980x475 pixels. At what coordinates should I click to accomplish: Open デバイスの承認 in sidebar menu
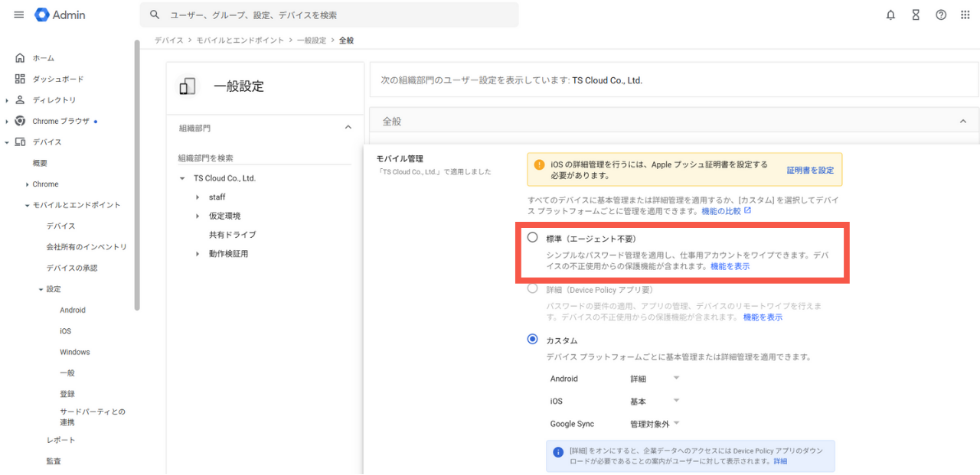72,268
